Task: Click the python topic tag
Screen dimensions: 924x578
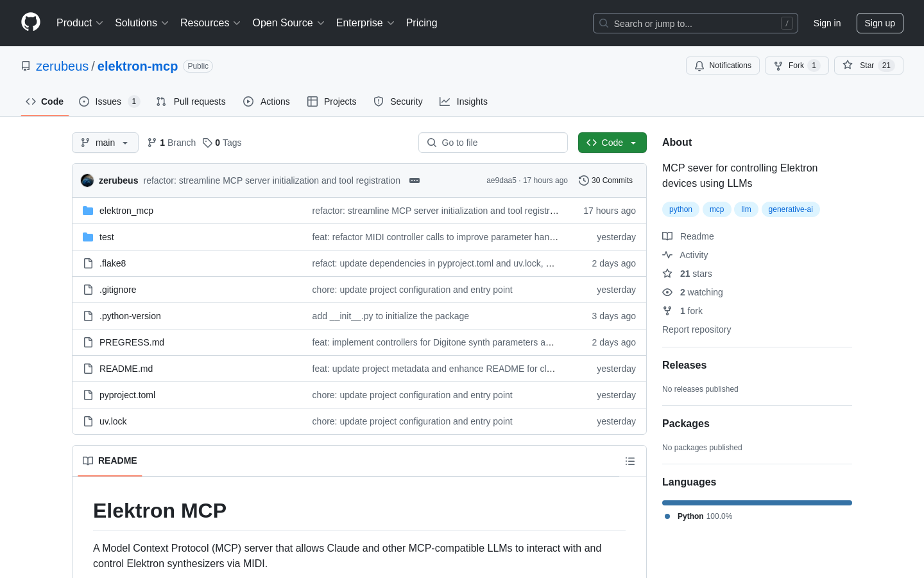Action: (x=681, y=209)
